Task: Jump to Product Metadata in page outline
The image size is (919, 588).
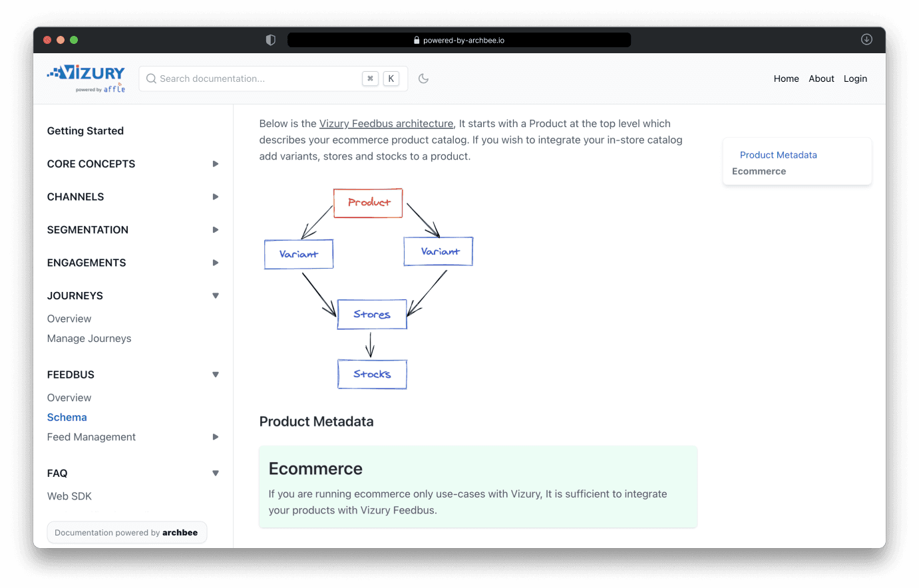Action: 778,155
